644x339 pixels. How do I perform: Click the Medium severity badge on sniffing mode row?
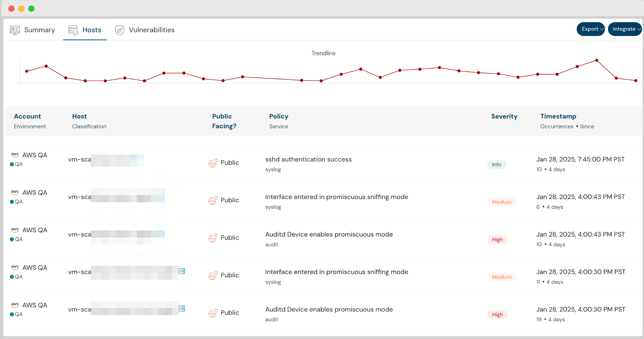pos(502,202)
